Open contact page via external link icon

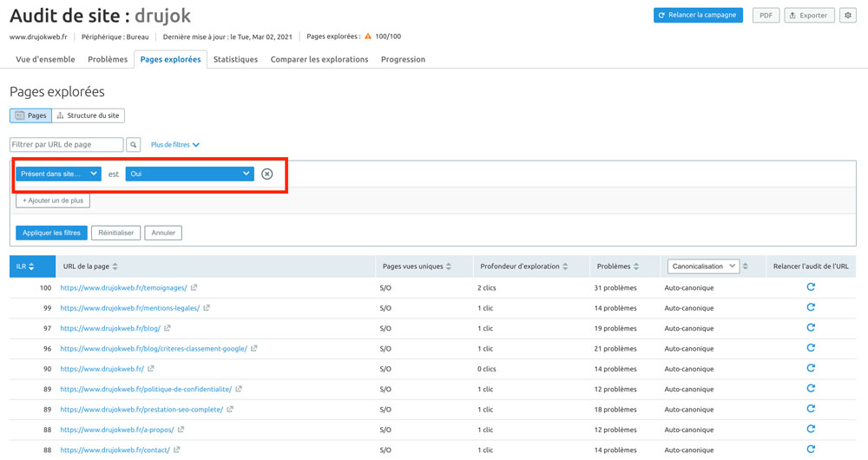click(176, 450)
